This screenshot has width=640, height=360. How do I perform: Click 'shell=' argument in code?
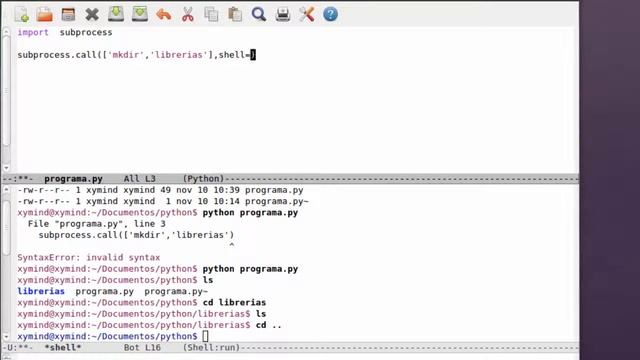(234, 55)
